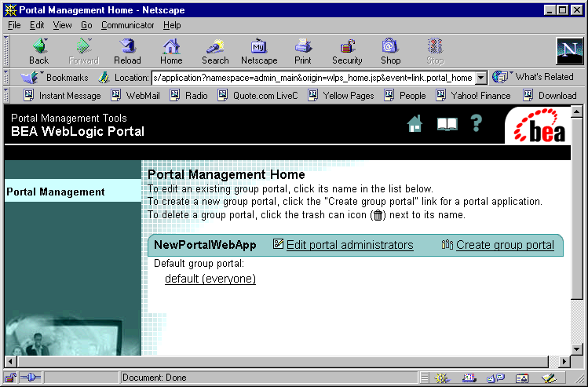The image size is (588, 387).
Task: Open the portal help question mark icon
Action: pyautogui.click(x=477, y=123)
